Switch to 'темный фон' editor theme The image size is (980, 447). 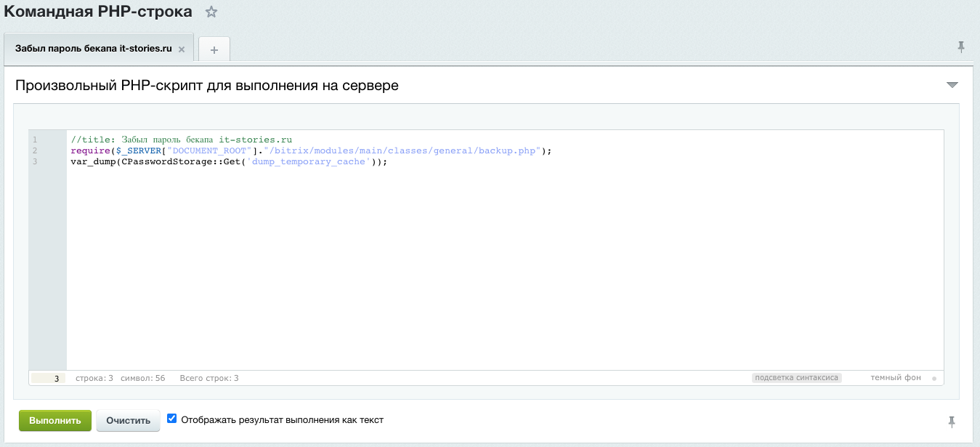[896, 378]
